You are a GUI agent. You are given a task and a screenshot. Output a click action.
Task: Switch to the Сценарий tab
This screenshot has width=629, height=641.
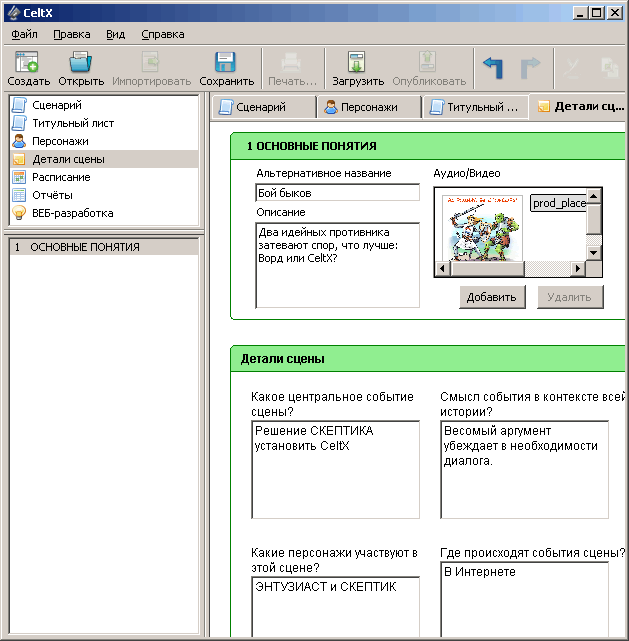coord(264,107)
